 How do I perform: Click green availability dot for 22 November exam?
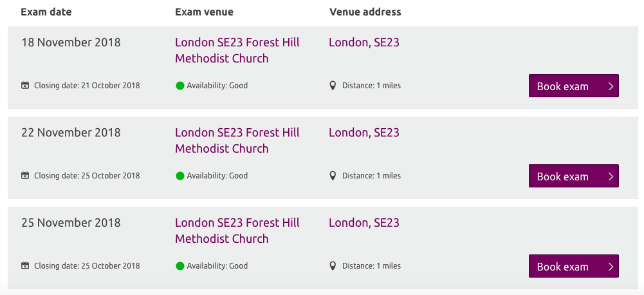tap(180, 176)
